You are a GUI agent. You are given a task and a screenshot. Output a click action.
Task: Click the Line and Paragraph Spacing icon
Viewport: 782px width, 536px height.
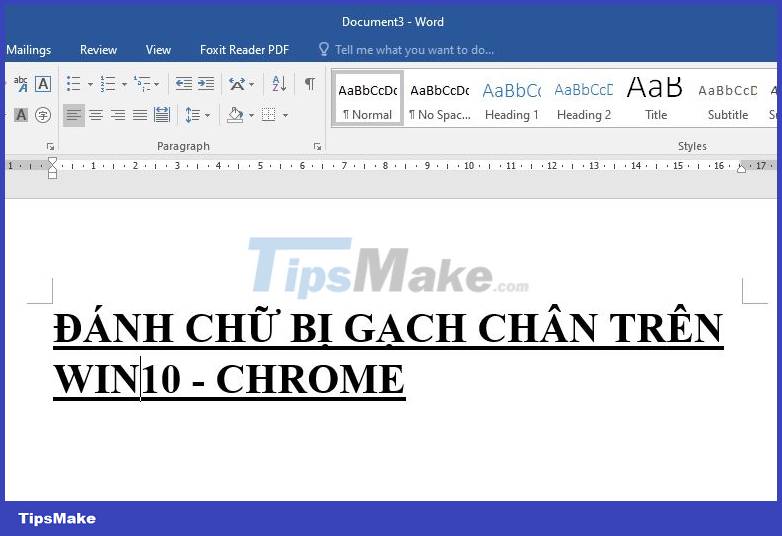193,115
